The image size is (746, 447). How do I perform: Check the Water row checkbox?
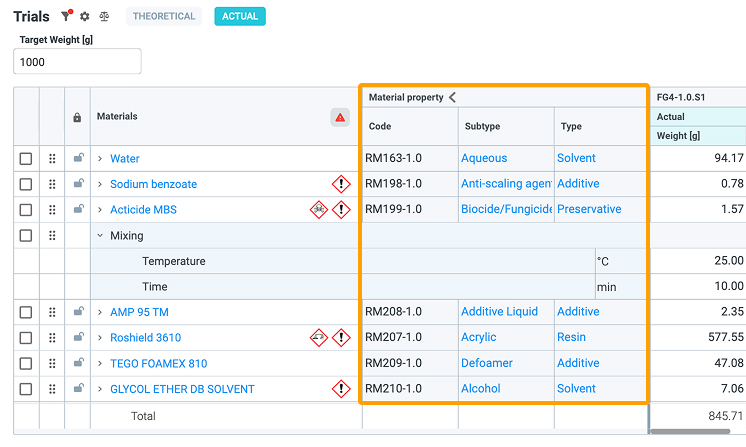[26, 158]
